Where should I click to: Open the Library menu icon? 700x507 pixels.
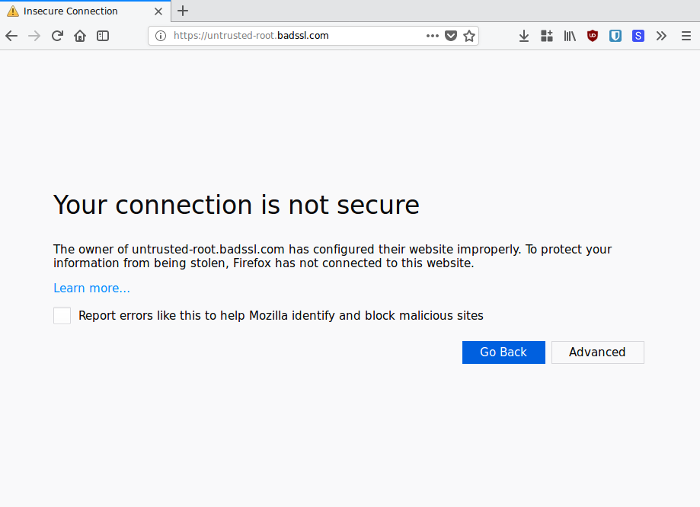tap(570, 35)
